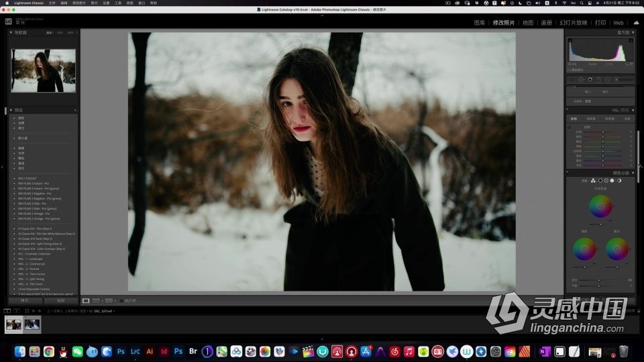Collapse the Navigator panel
Image resolution: width=644 pixels, height=362 pixels.
pos(11,32)
